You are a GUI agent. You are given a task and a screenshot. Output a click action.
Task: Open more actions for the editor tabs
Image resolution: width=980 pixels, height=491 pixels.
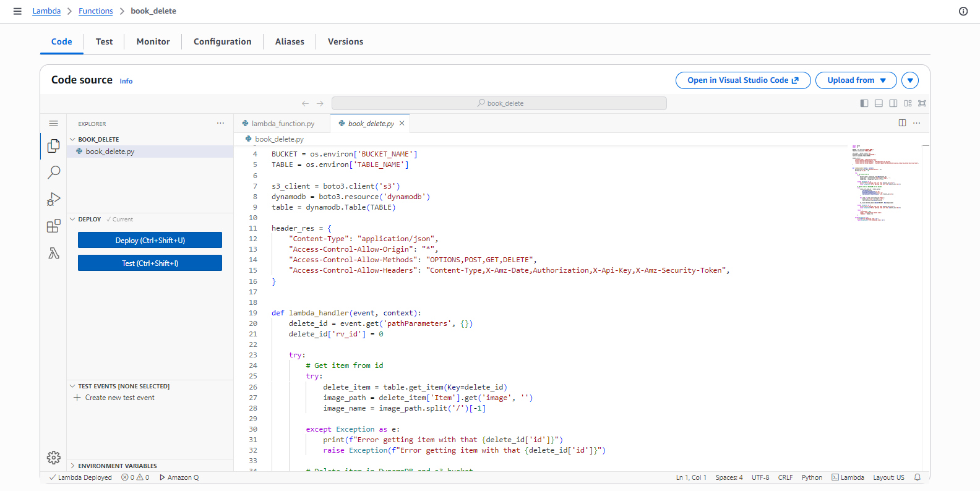pos(917,123)
